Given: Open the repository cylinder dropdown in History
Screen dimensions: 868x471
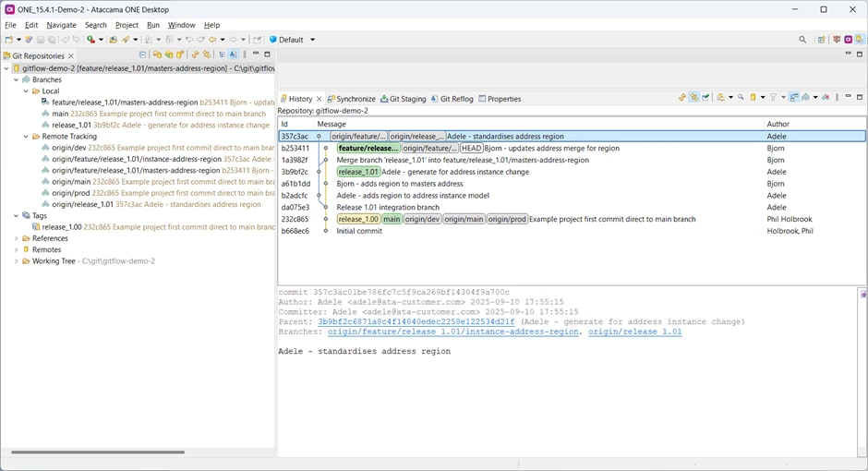Looking at the screenshot, I should pyautogui.click(x=763, y=97).
